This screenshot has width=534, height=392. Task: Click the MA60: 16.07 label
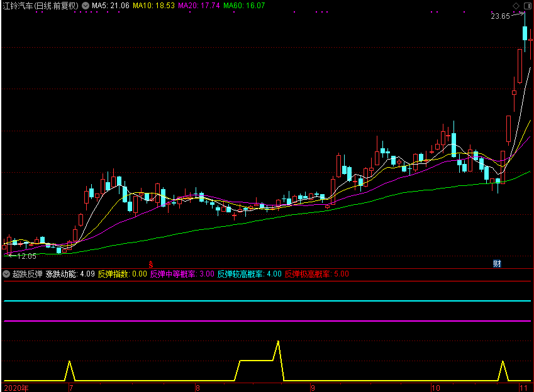244,6
